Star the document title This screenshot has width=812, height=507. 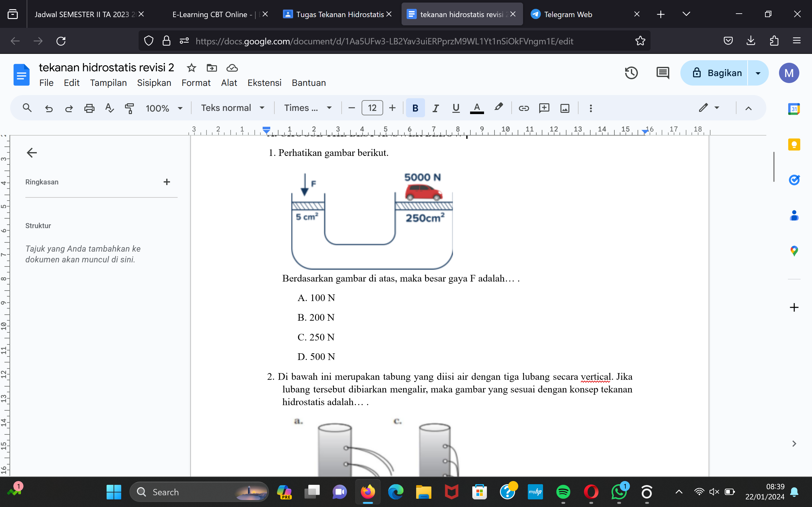[x=191, y=68]
